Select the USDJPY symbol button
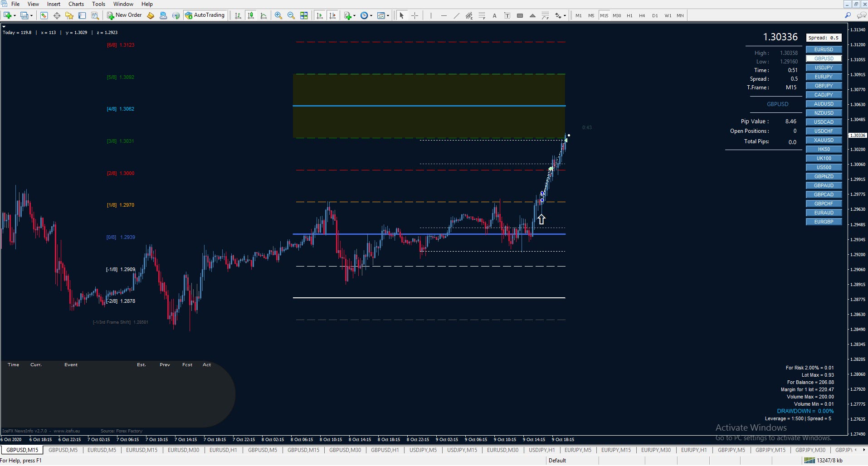Screen dimensions: 868x466 tap(824, 68)
